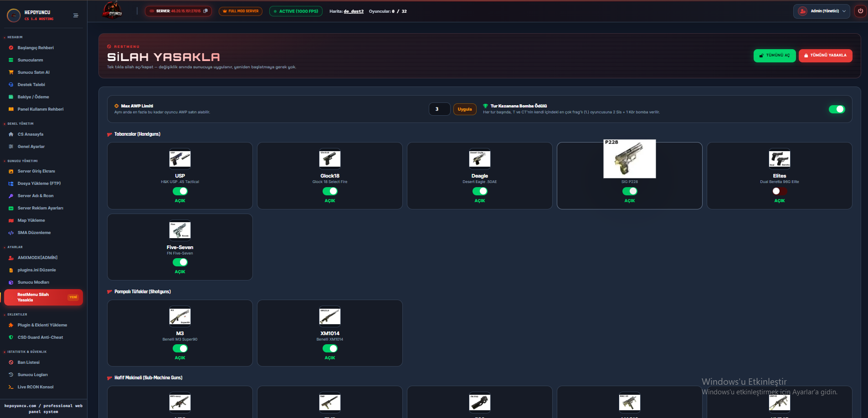
Task: Click Genel Ayarlar sliders icon
Action: [x=11, y=147]
